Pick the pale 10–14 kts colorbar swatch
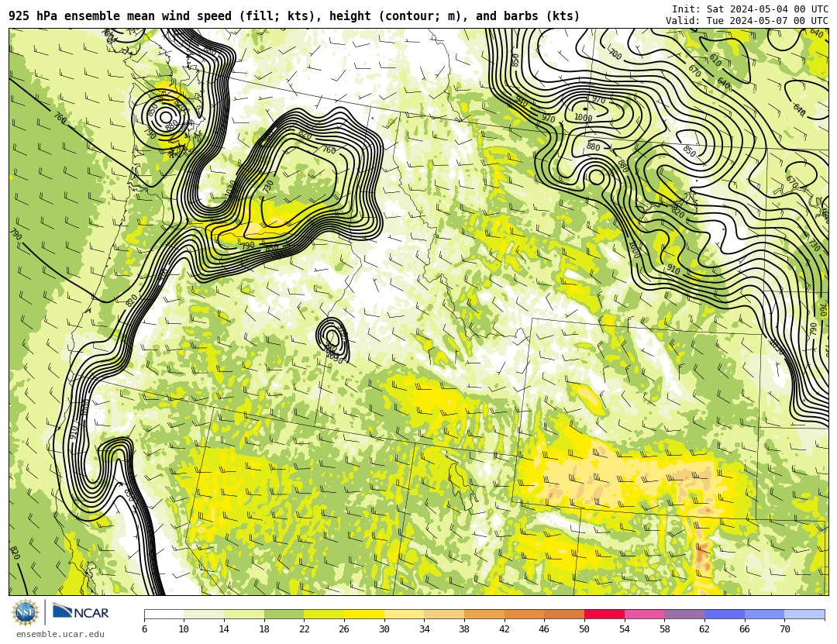 [x=204, y=614]
